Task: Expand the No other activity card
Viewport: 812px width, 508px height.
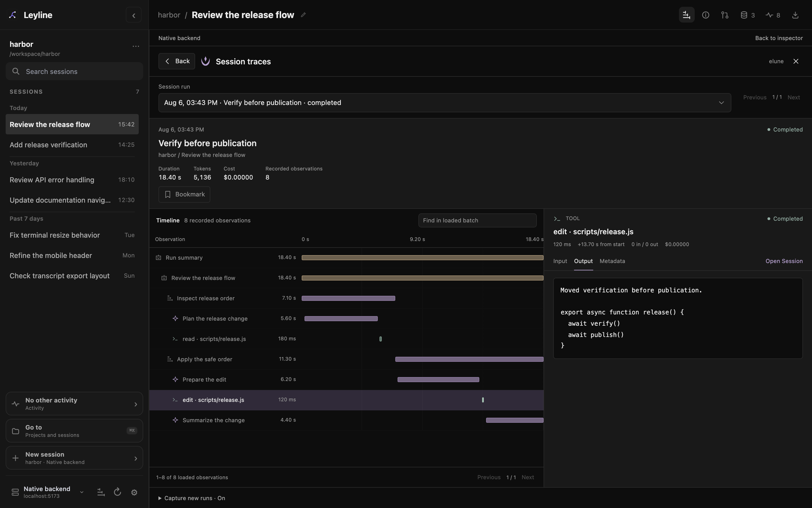Action: pyautogui.click(x=74, y=404)
